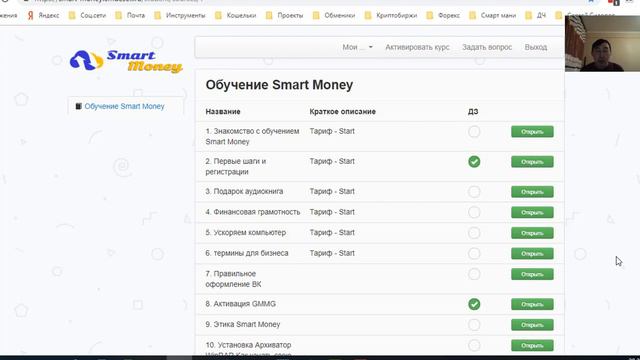This screenshot has height=360, width=640.
Task: Click the Обучение Smart Money page heading
Action: 279,85
